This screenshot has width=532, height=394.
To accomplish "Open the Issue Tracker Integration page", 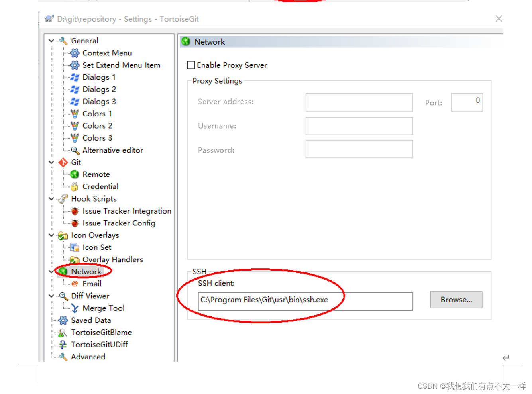I will [127, 211].
